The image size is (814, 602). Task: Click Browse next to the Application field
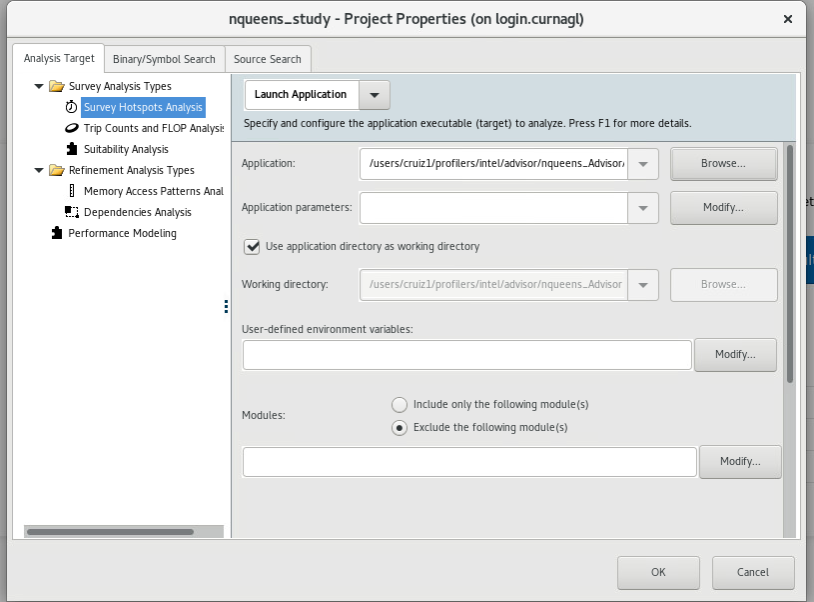coord(723,164)
